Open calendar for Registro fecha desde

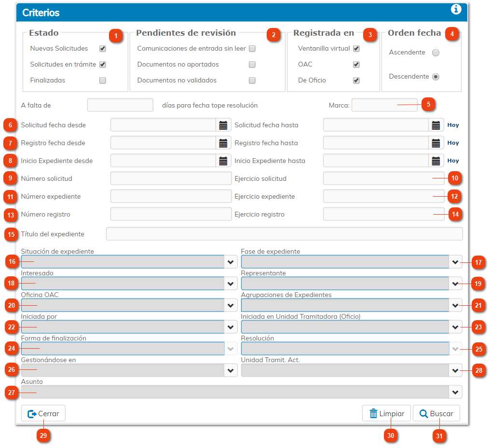click(223, 143)
